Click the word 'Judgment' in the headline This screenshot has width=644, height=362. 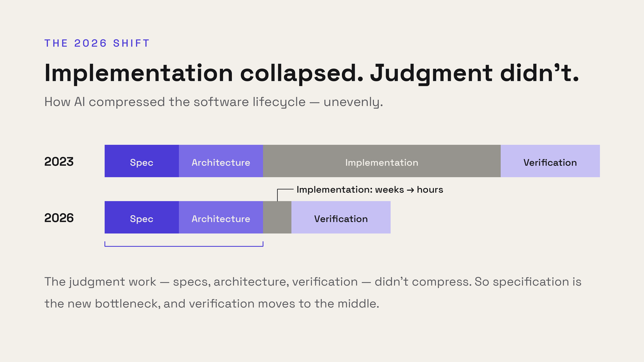[431, 74]
